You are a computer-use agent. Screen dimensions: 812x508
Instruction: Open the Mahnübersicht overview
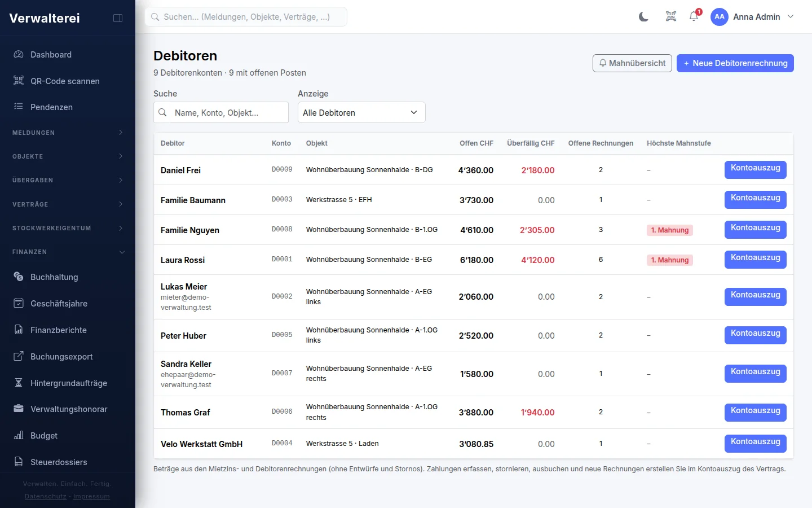pyautogui.click(x=632, y=63)
